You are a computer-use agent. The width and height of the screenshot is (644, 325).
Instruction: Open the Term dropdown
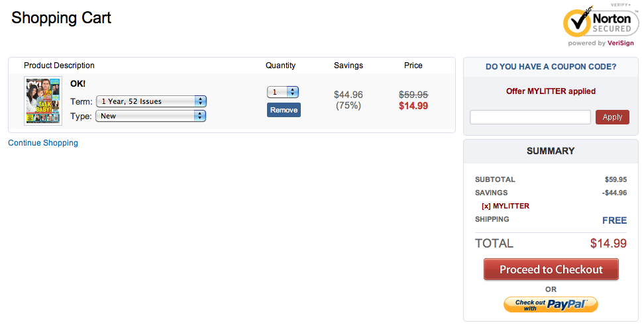151,101
